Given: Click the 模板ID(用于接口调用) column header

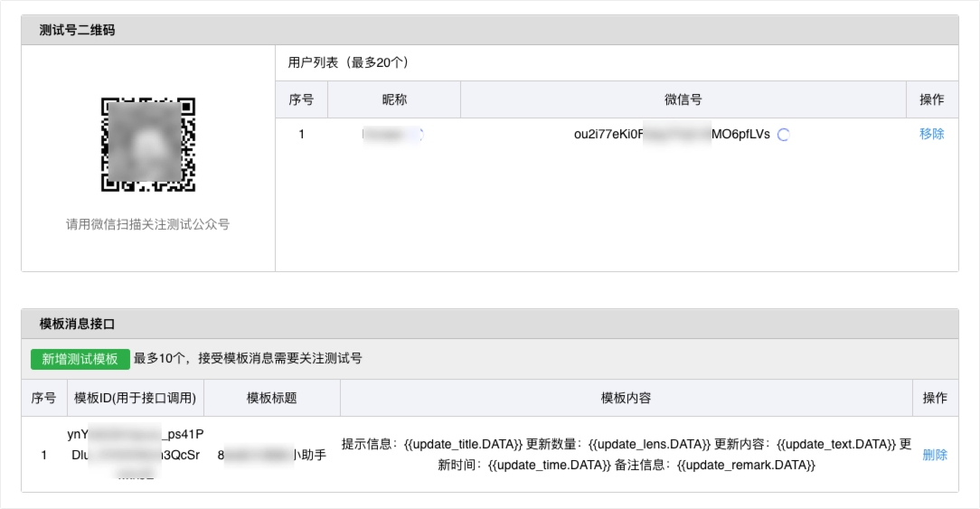Looking at the screenshot, I should (x=135, y=398).
